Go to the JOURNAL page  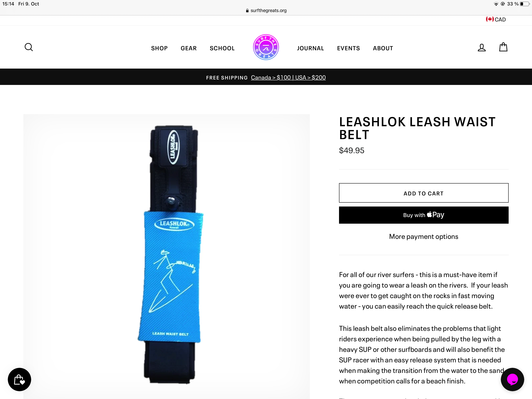[x=310, y=48]
